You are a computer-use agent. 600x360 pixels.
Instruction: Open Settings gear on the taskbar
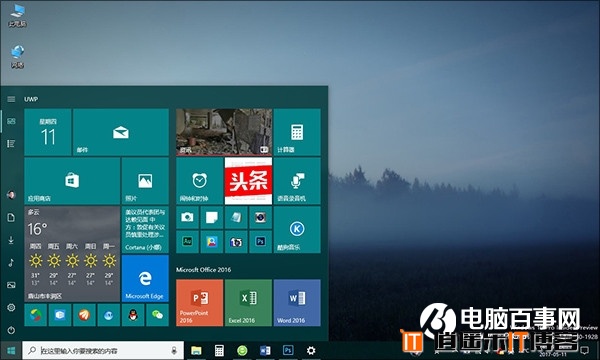point(311,350)
